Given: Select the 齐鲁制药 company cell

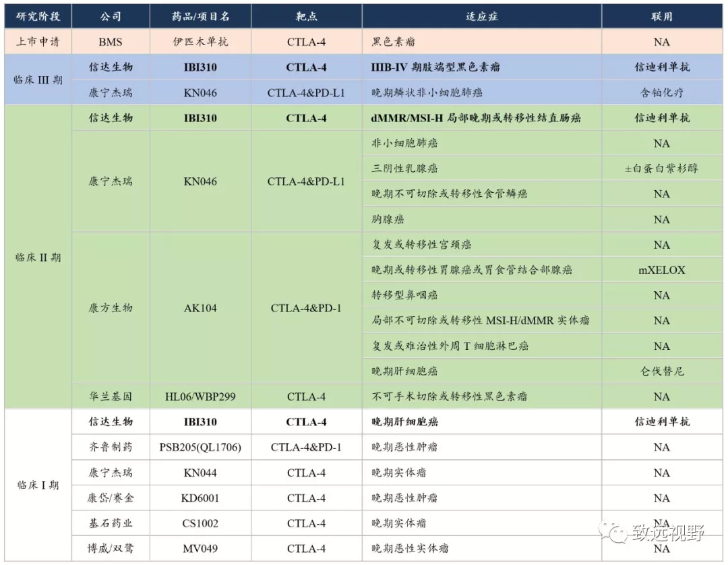Looking at the screenshot, I should pos(111,447).
